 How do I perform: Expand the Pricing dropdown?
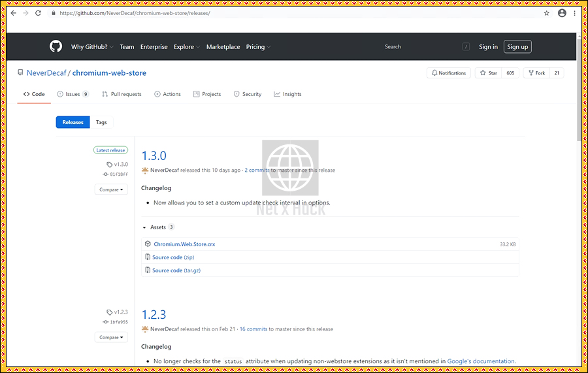(258, 47)
